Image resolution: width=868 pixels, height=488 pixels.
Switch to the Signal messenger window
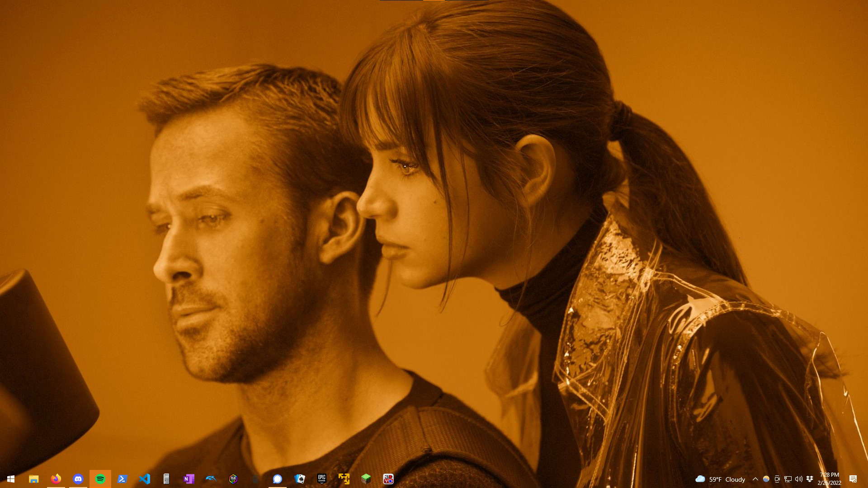click(278, 479)
